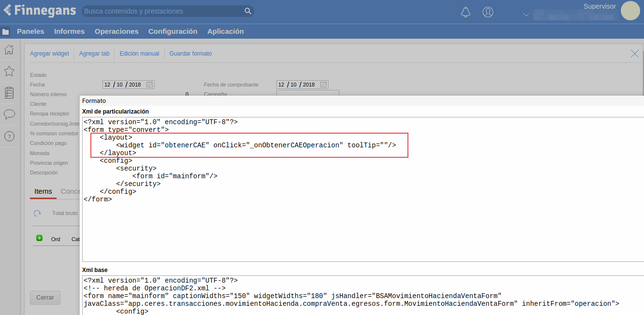
Task: Click the Campaña input field
Action: (x=307, y=93)
